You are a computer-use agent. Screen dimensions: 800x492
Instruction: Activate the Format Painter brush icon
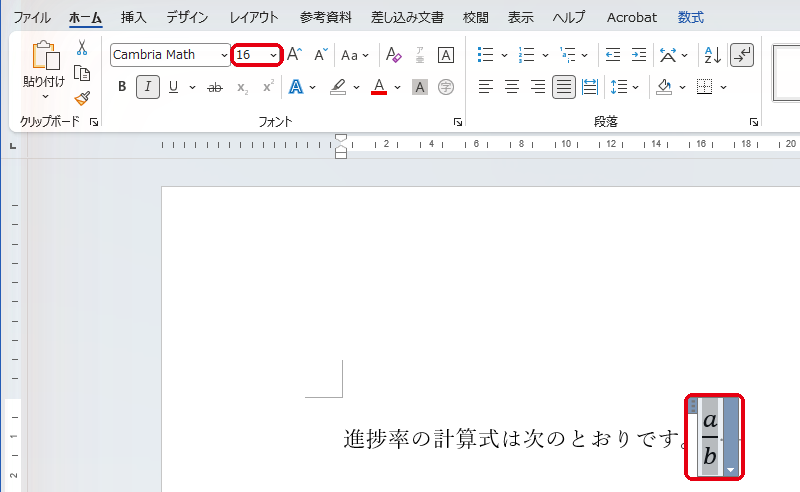82,98
